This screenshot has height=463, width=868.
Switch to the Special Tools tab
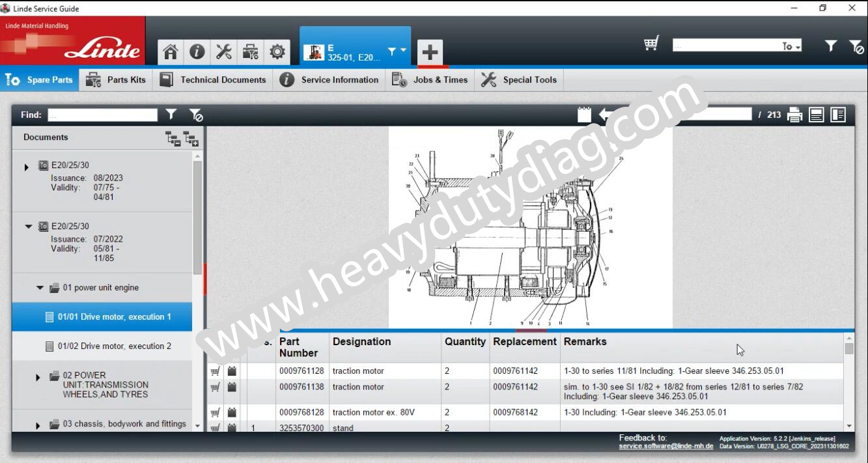tap(519, 79)
